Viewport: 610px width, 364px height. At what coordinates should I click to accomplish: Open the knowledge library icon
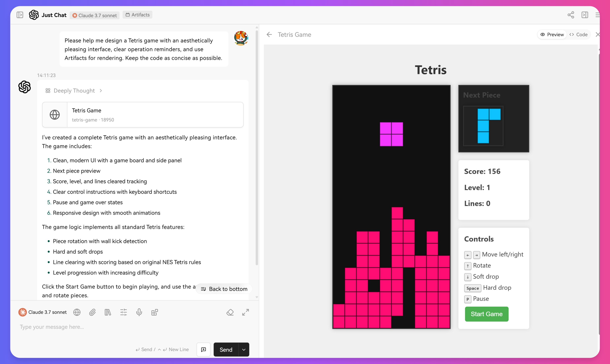click(108, 312)
